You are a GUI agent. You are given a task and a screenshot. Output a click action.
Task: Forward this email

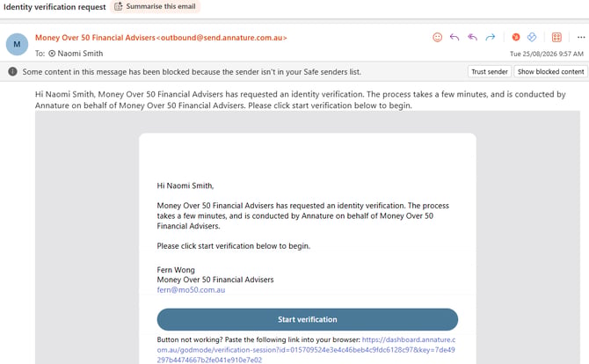tap(491, 37)
